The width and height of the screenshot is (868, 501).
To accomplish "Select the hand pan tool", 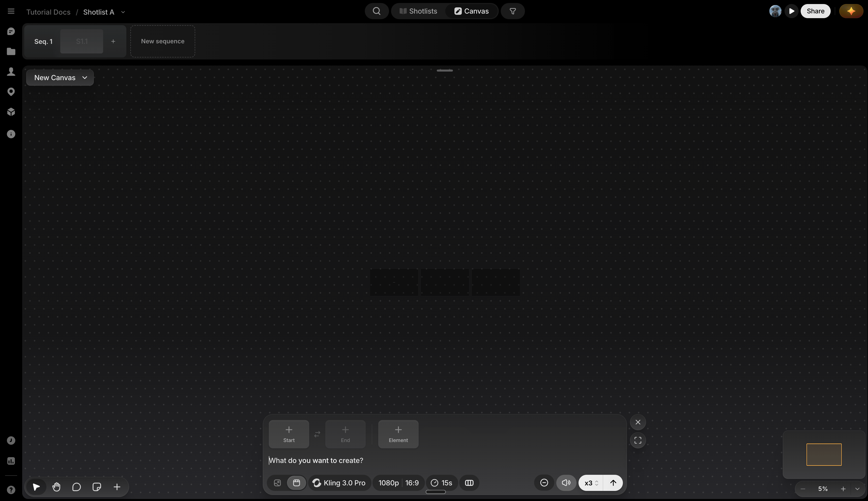I will [x=56, y=487].
